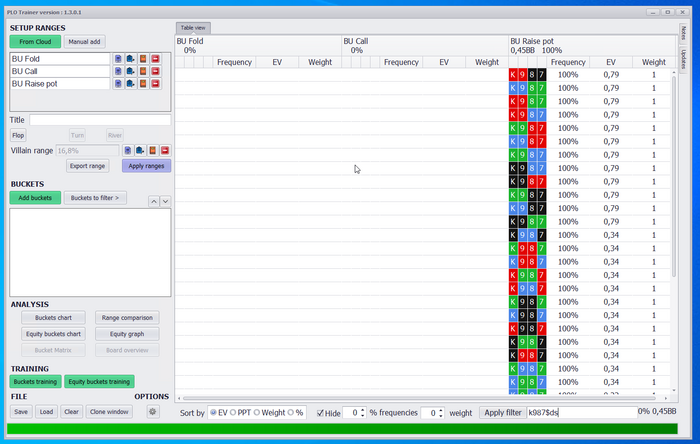700x444 pixels.
Task: Click the green progress bar at the bottom
Action: (x=342, y=429)
